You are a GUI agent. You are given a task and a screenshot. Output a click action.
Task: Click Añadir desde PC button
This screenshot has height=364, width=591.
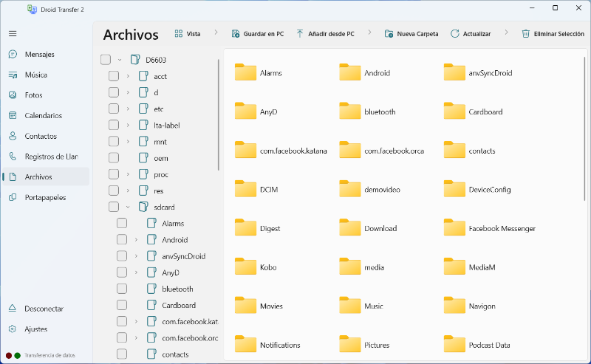point(325,34)
